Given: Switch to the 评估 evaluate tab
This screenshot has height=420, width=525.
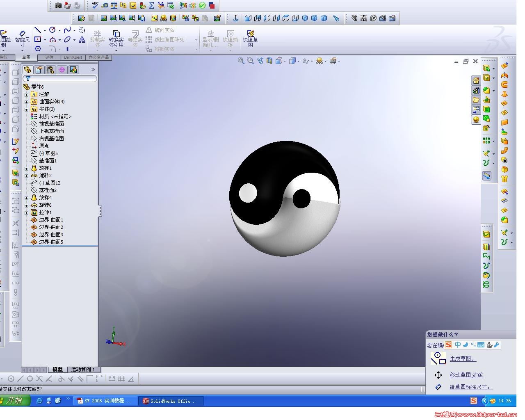Looking at the screenshot, I should (49, 57).
